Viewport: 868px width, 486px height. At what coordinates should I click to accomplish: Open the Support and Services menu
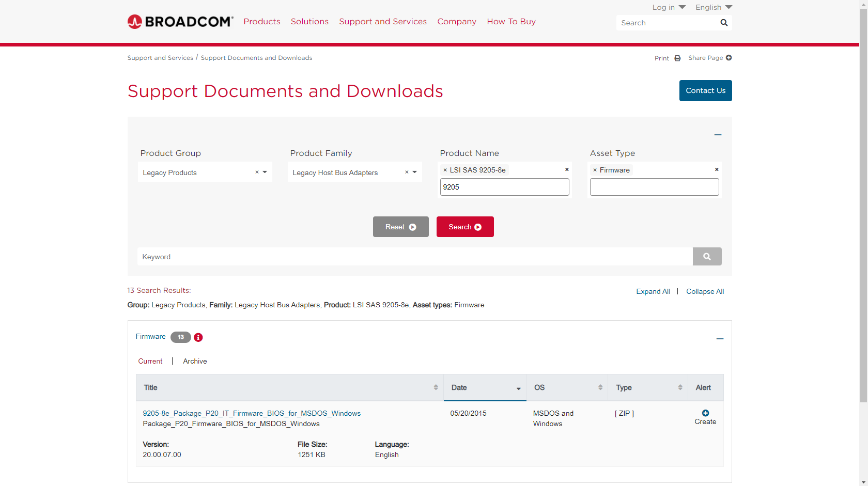click(383, 22)
